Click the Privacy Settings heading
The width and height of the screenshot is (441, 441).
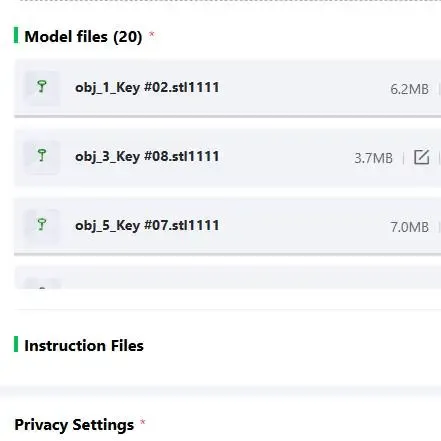(x=74, y=425)
